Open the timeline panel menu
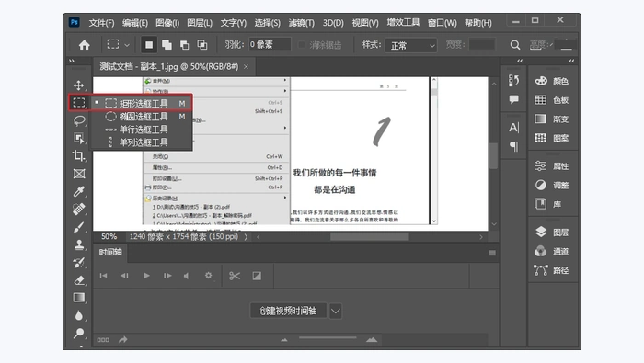The image size is (644, 363). (x=491, y=253)
